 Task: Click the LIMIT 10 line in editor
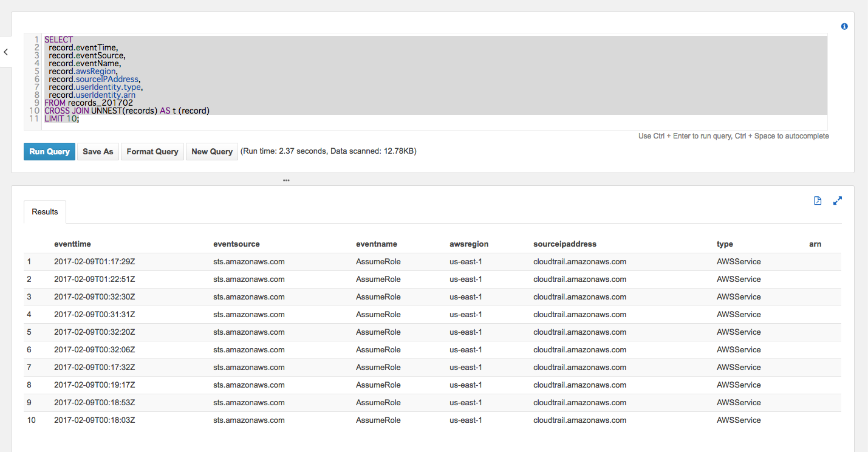click(x=60, y=118)
